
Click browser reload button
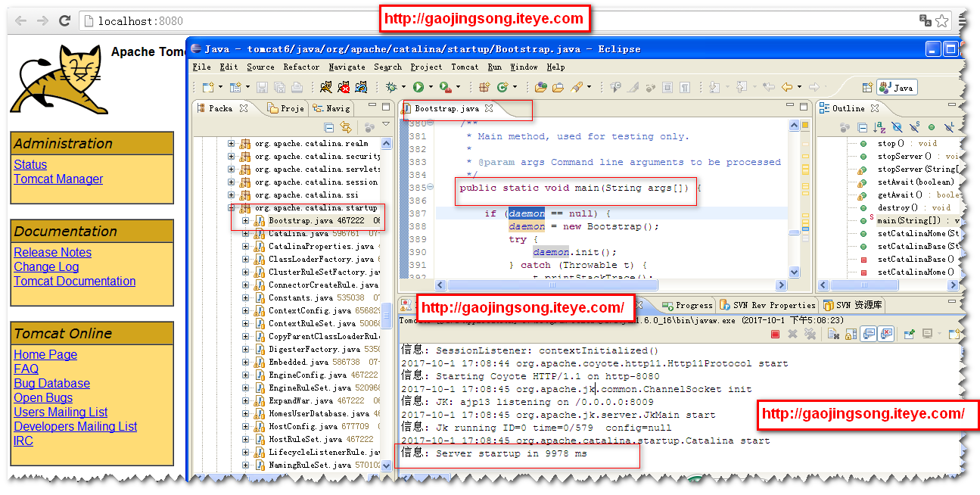coord(64,20)
